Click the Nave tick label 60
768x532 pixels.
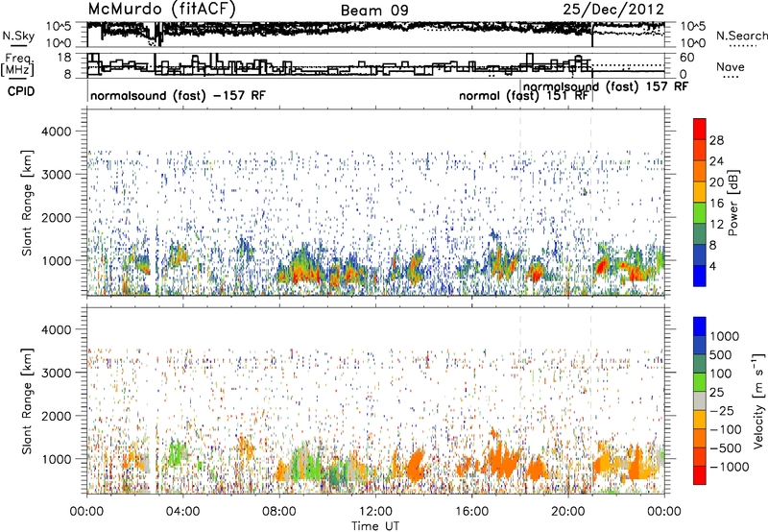(687, 58)
